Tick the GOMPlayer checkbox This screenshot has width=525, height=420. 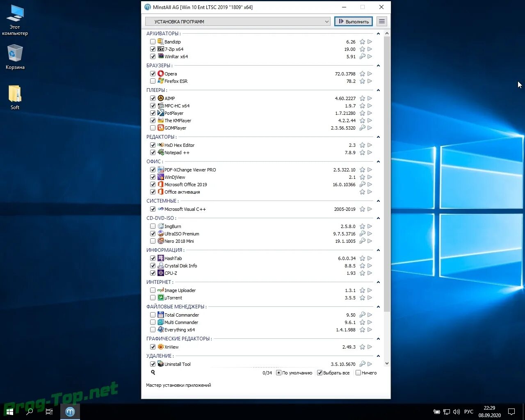[x=153, y=128]
